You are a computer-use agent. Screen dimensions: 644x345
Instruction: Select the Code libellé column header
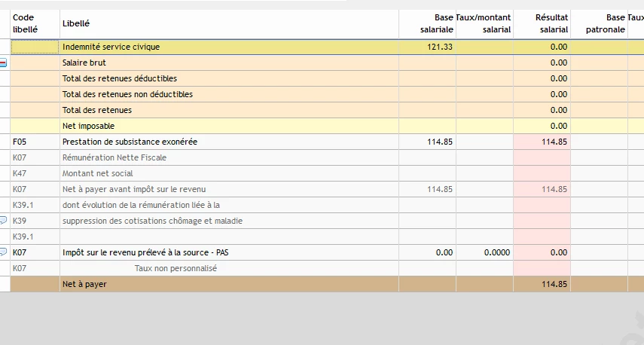35,23
